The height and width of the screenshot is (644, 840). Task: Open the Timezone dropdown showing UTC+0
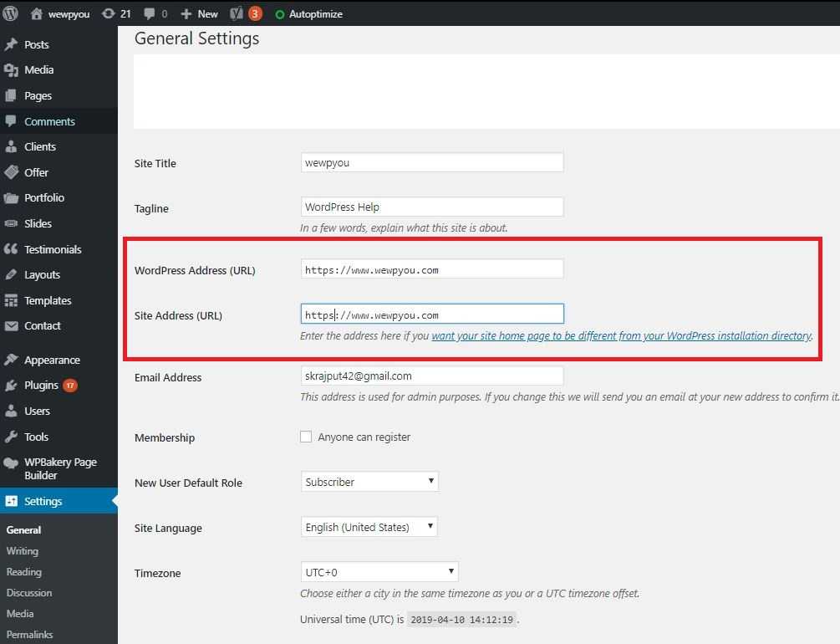[379, 572]
